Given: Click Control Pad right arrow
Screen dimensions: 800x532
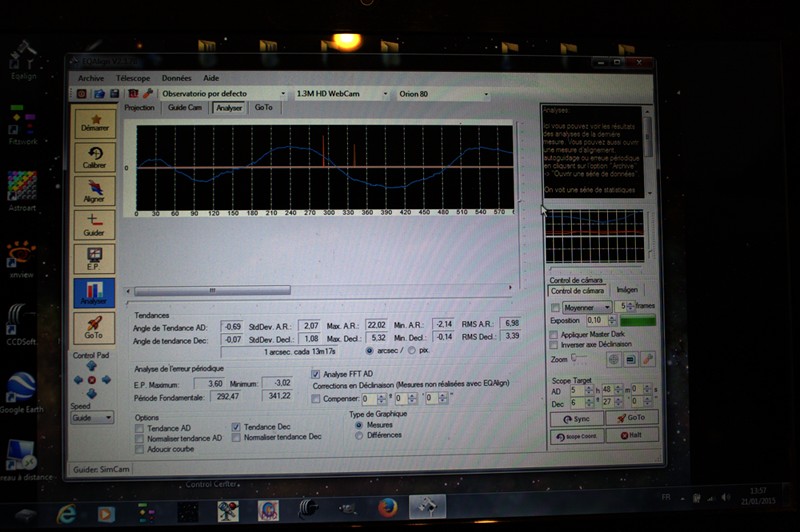Looking at the screenshot, I should [106, 379].
